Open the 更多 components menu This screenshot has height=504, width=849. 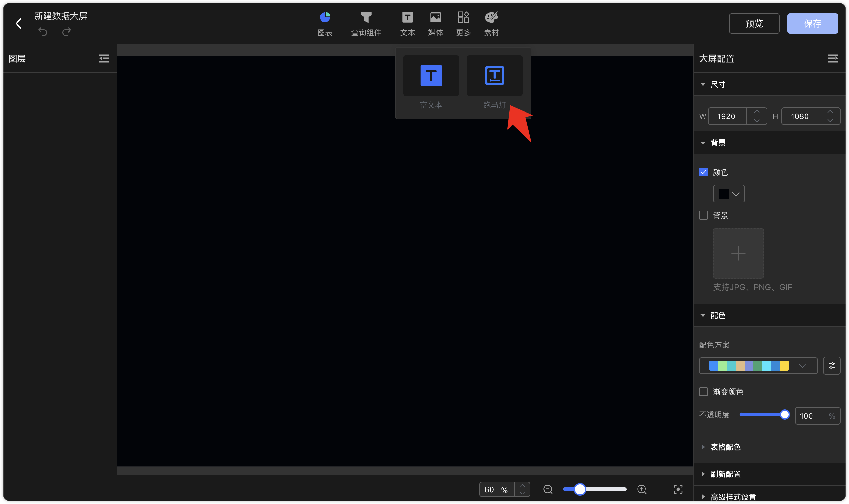(x=463, y=23)
